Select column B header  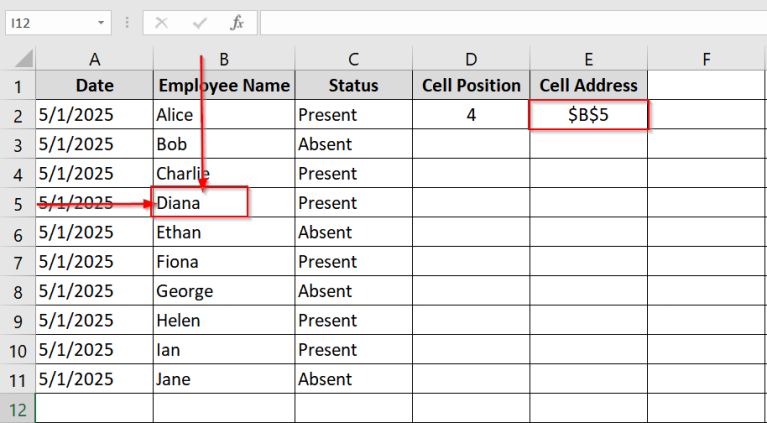click(x=223, y=59)
